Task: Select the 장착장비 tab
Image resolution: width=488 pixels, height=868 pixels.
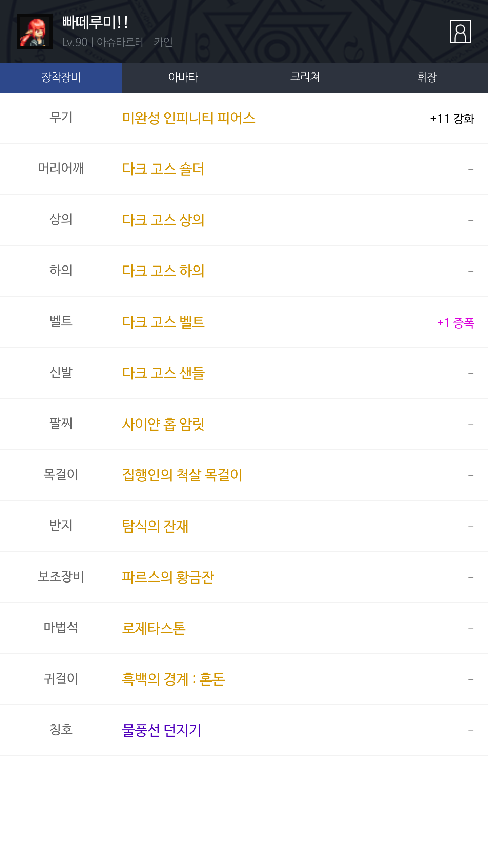Action: (61, 78)
